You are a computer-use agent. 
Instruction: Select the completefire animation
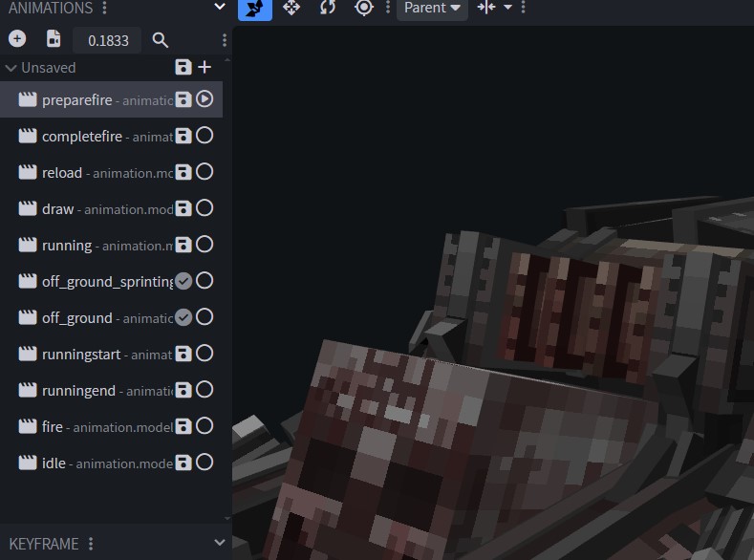coord(111,136)
